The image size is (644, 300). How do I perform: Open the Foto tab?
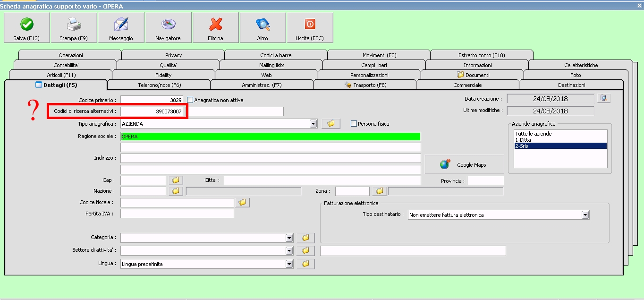(x=576, y=75)
